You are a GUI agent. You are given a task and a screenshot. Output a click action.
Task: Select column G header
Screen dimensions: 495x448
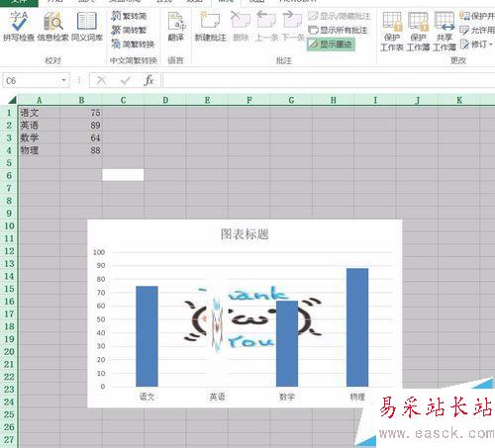click(x=291, y=100)
